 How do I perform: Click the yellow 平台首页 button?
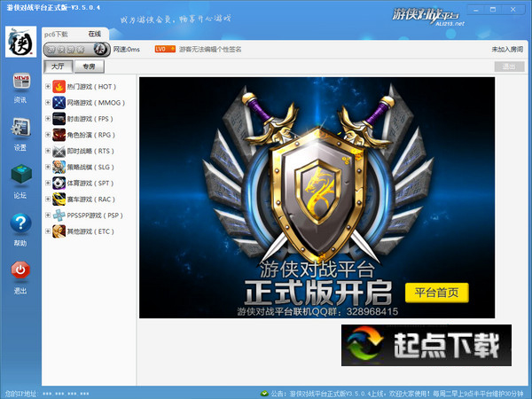tap(436, 293)
